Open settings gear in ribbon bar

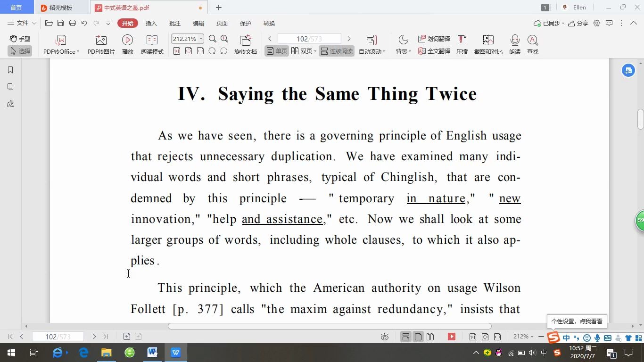pyautogui.click(x=597, y=23)
